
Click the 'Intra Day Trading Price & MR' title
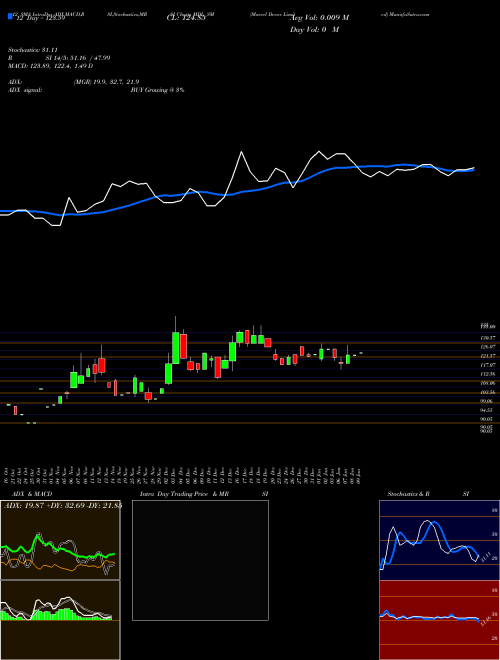(x=185, y=494)
